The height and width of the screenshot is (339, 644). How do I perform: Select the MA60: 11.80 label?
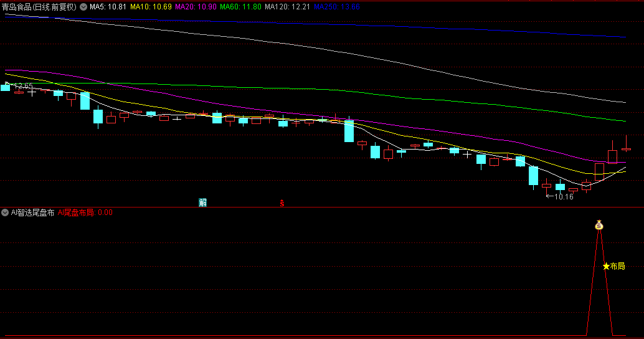240,7
